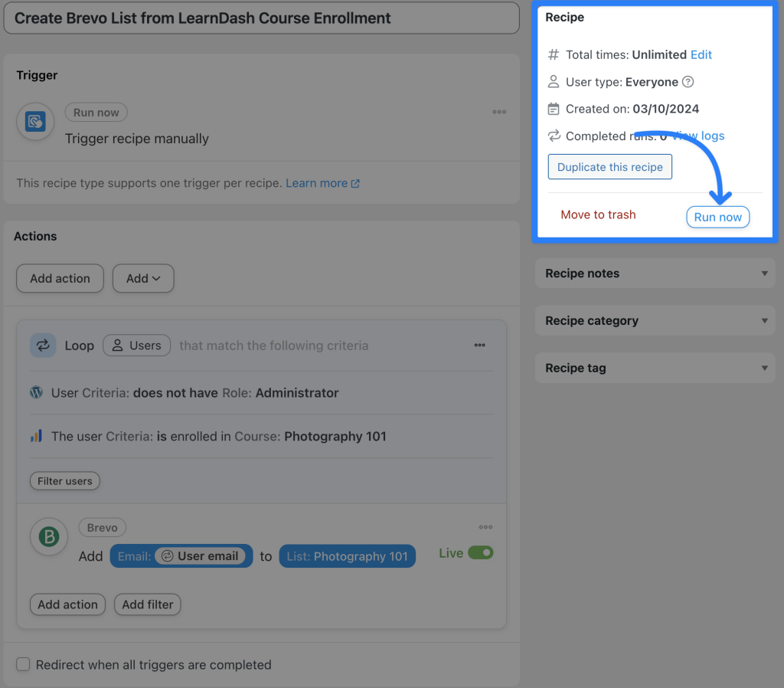Open the Add dropdown under Actions
The image size is (784, 688).
tap(142, 278)
